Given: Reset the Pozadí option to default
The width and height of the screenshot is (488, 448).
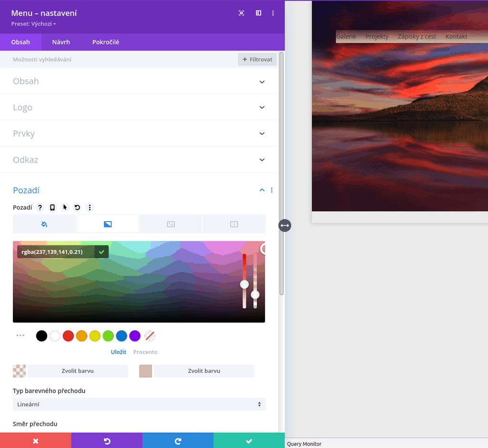Looking at the screenshot, I should [x=77, y=207].
